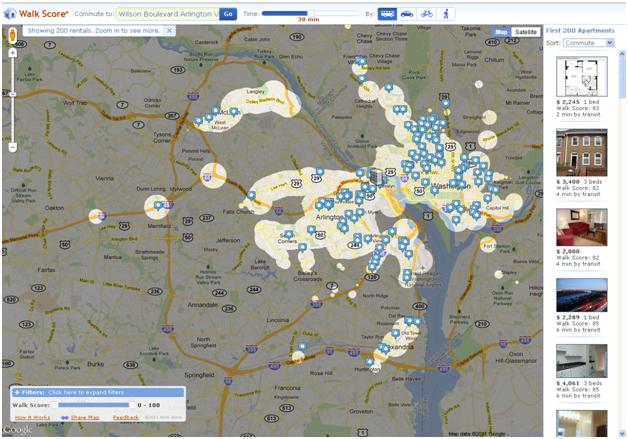Image resolution: width=628 pixels, height=439 pixels.
Task: Open the Sort by Commute dropdown
Action: (588, 43)
